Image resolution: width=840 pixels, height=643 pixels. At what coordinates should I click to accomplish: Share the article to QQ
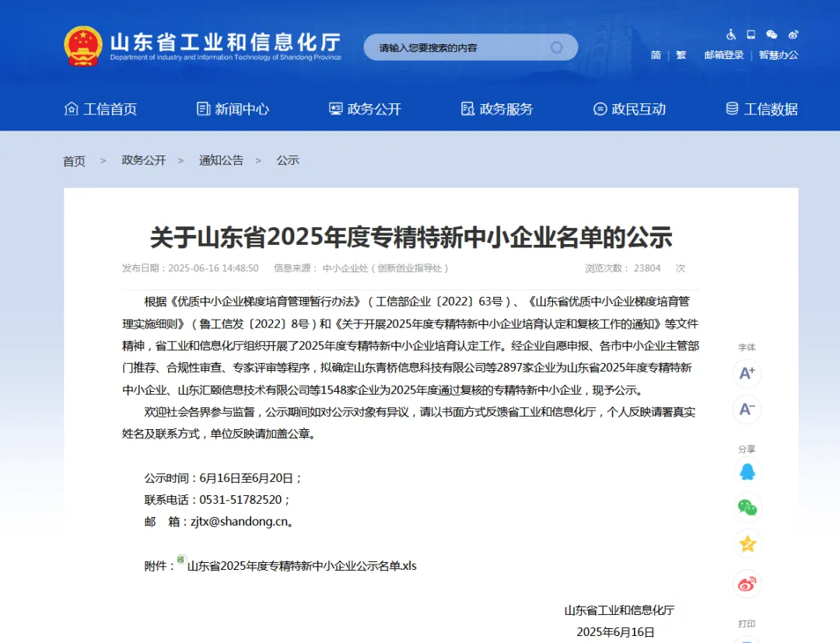[747, 472]
